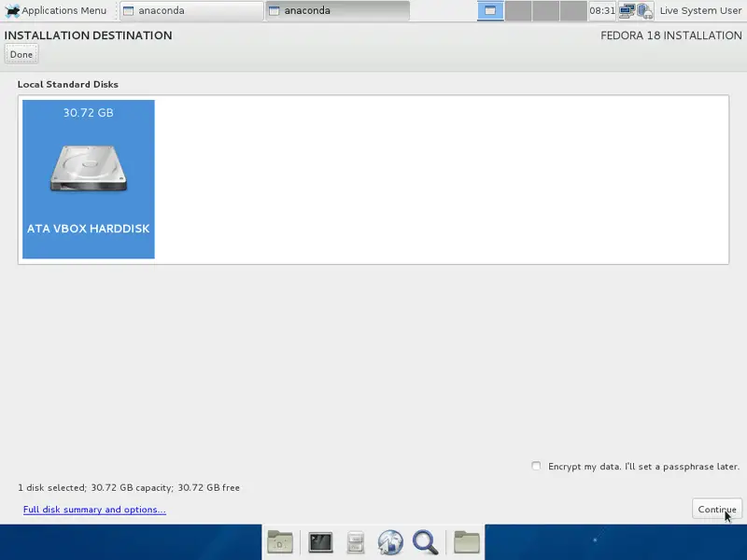Click the hard drive image on the disk tile
This screenshot has width=747, height=560.
click(x=89, y=169)
